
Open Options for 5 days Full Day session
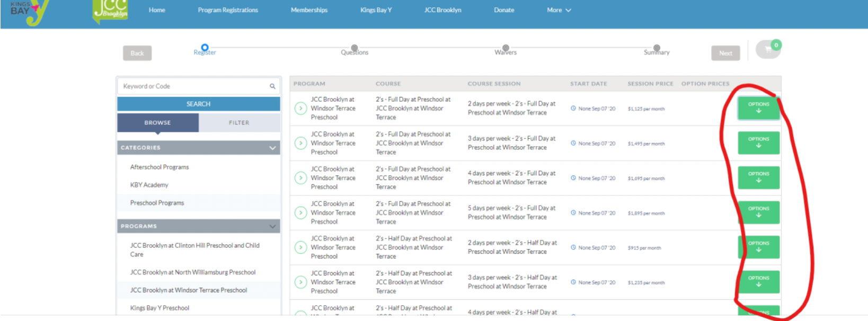click(758, 212)
